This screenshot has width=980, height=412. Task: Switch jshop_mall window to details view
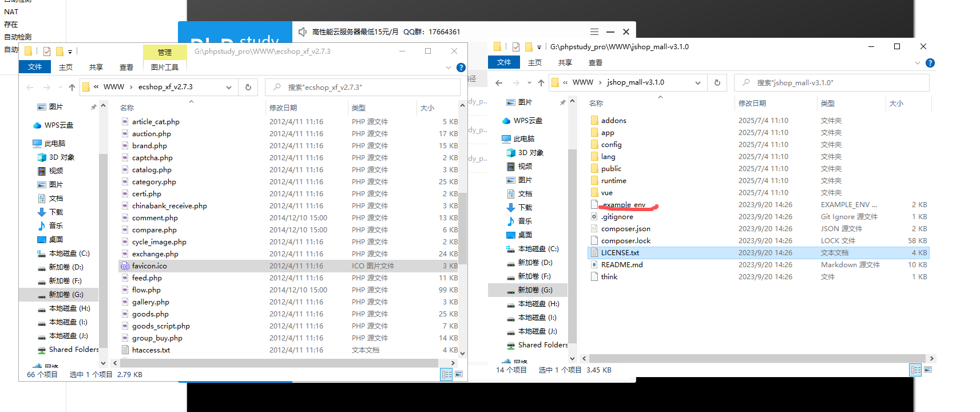click(x=916, y=370)
